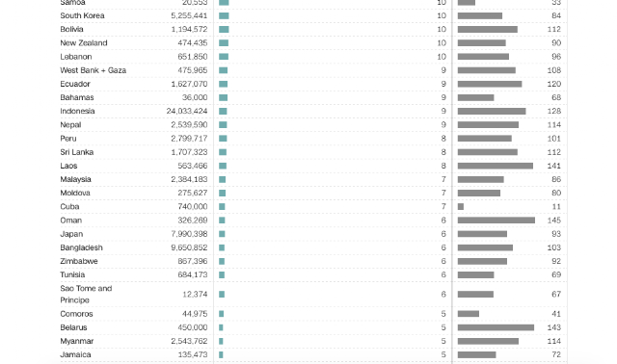The image size is (617, 364).
Task: Click the Lebanon teal bar
Action: pyautogui.click(x=224, y=57)
